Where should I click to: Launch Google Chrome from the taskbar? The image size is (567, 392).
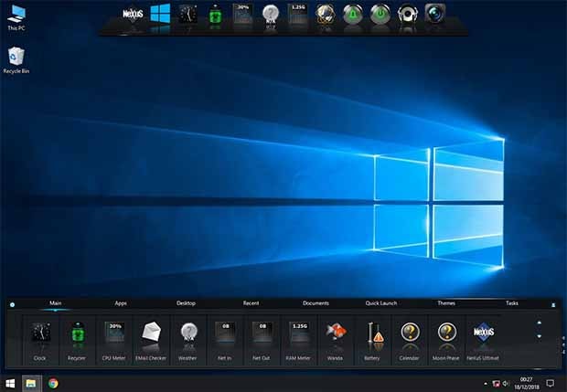tap(53, 384)
